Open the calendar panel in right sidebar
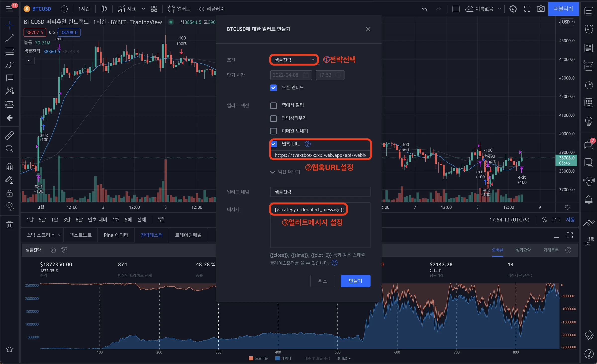The width and height of the screenshot is (597, 364). (589, 102)
